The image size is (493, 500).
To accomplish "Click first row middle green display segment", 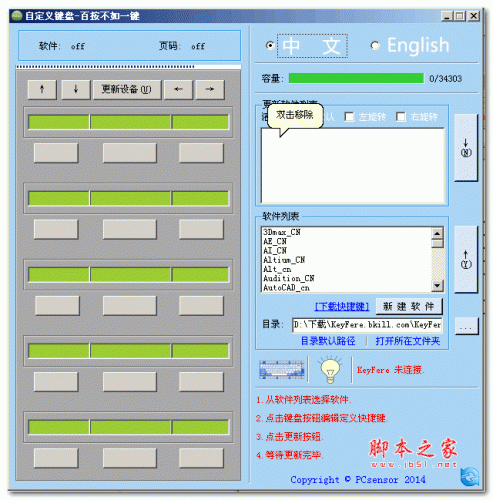I will (130, 122).
